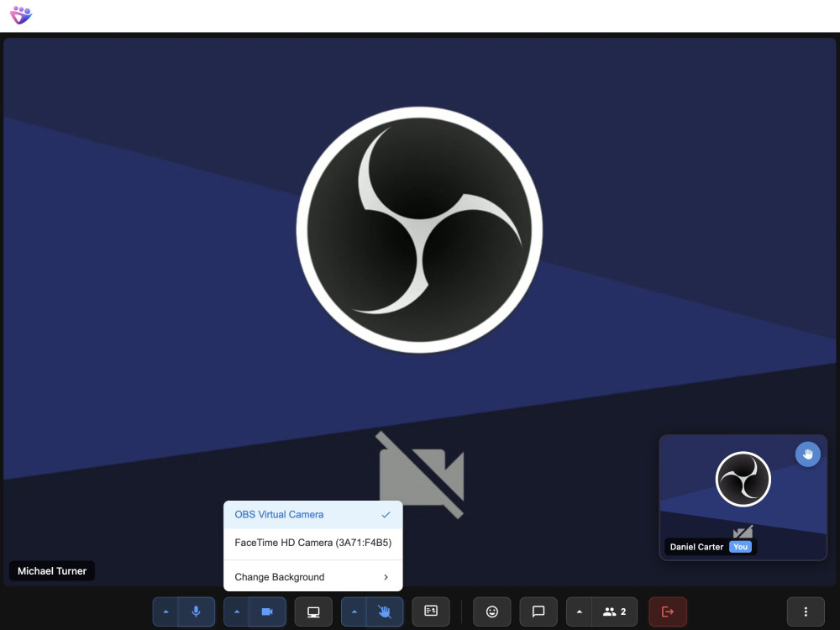The width and height of the screenshot is (840, 630).
Task: Click the raised hand badge on Daniel Carter tile
Action: pyautogui.click(x=807, y=454)
